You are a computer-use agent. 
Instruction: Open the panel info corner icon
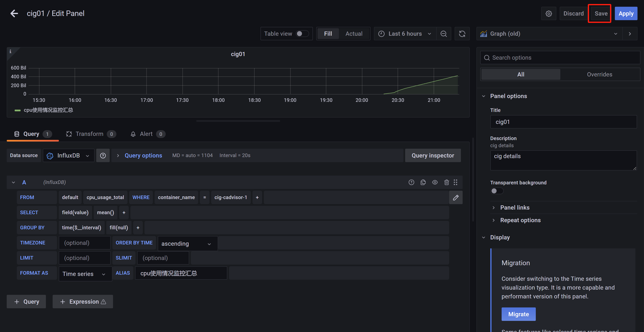[10, 51]
